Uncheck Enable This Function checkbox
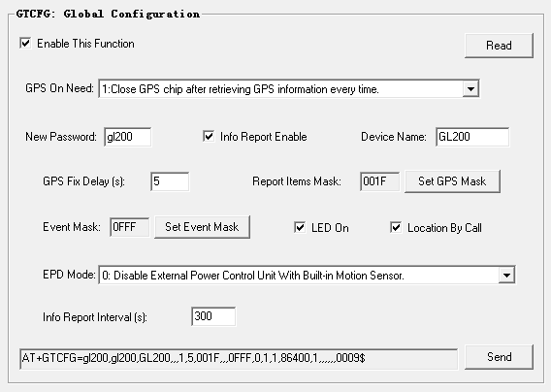 pyautogui.click(x=25, y=44)
